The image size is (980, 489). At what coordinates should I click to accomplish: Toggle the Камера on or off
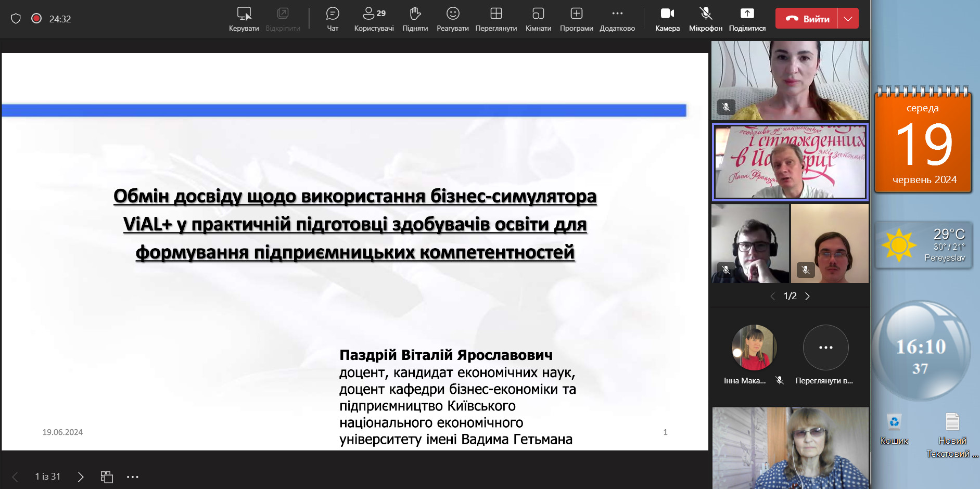[x=667, y=19]
